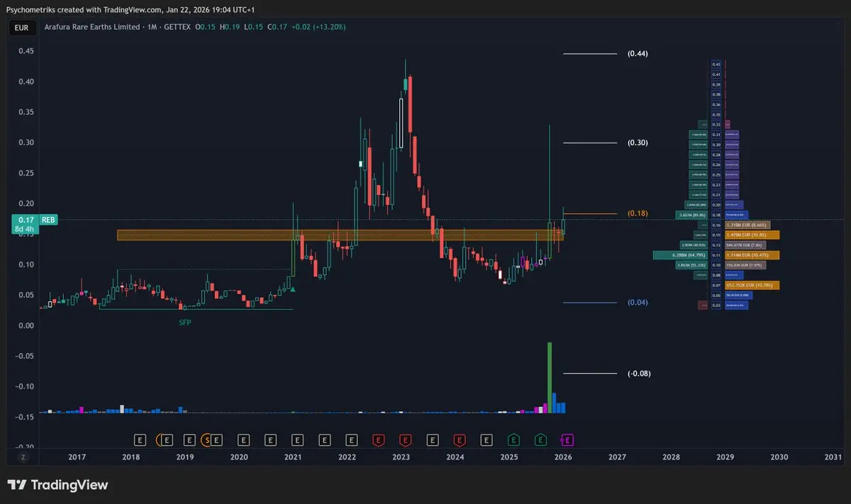Click the 2027 label on the time axis
The image size is (851, 504).
coord(617,458)
